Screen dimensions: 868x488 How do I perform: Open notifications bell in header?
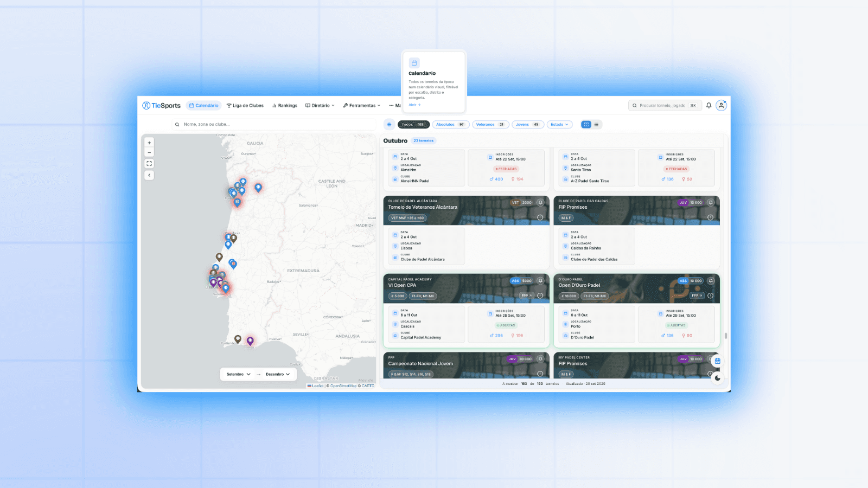pyautogui.click(x=709, y=106)
